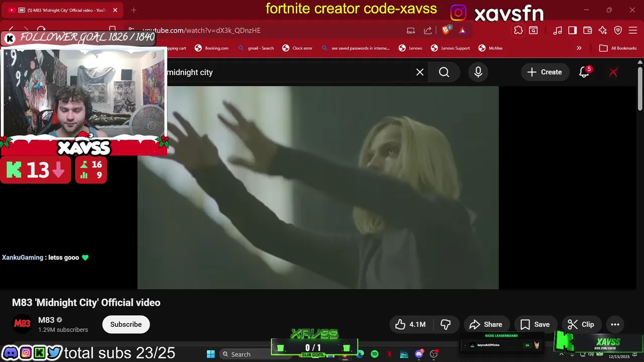Open the 'see saved passwords' bookmark
Image resolution: width=644 pixels, height=362 pixels.
click(x=355, y=48)
